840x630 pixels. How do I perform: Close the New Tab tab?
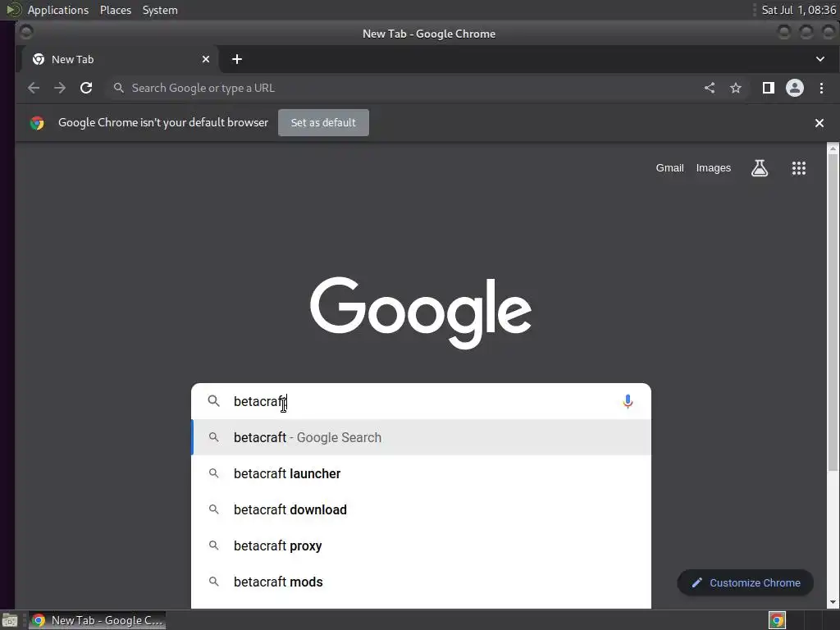[206, 59]
